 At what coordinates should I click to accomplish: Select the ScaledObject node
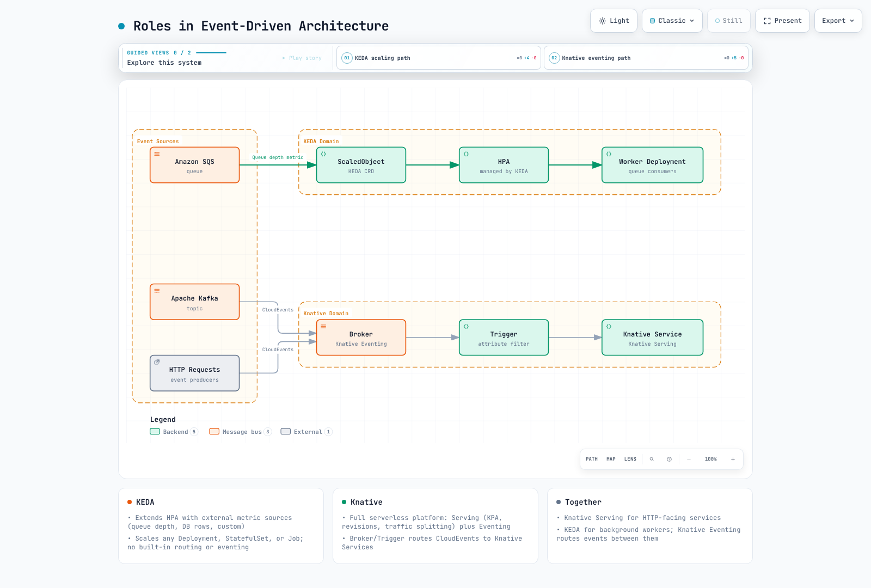click(x=361, y=165)
